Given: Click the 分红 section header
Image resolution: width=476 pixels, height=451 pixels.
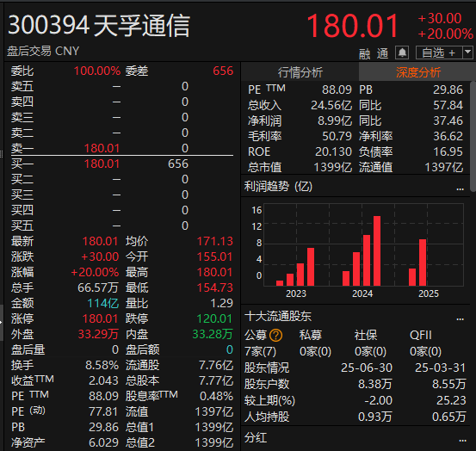Looking at the screenshot, I should (x=256, y=438).
